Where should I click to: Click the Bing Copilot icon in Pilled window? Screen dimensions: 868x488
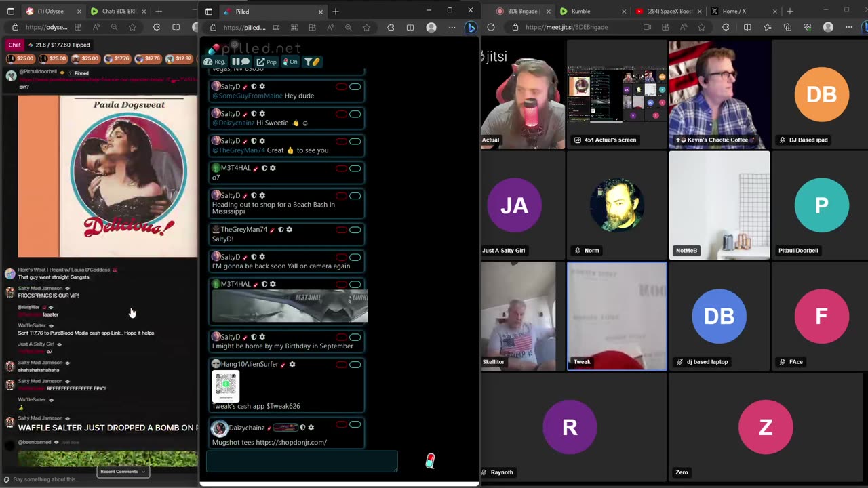[x=471, y=27]
